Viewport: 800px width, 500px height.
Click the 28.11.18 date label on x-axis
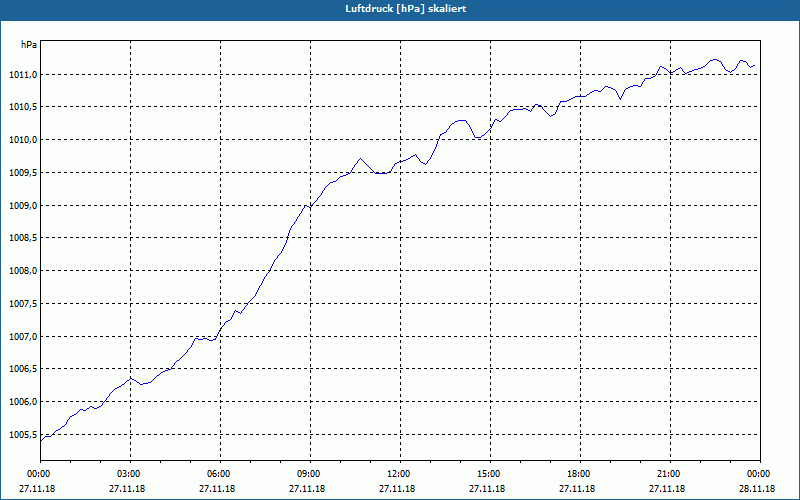[757, 488]
